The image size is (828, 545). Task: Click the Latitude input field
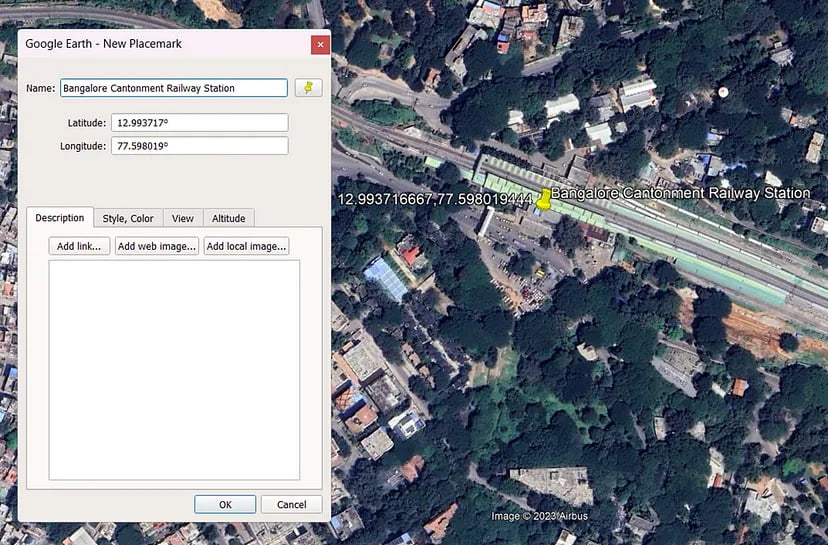coord(200,123)
